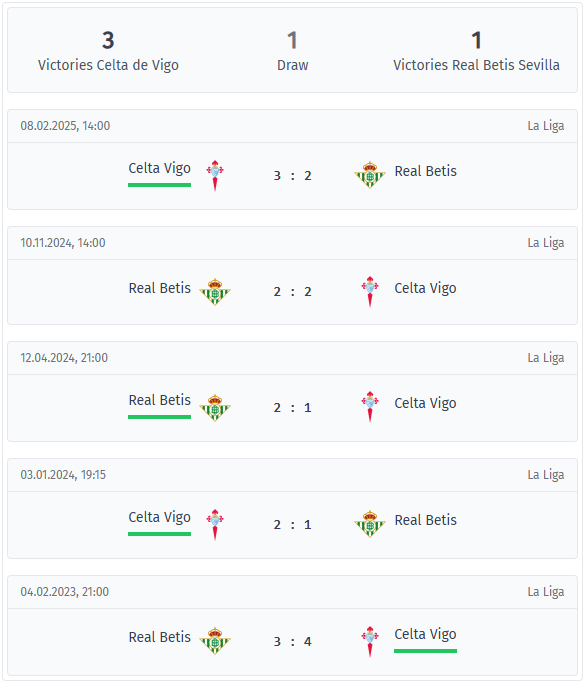
Task: Open the 3 : 4 score from 04.02.2023
Action: (x=292, y=642)
